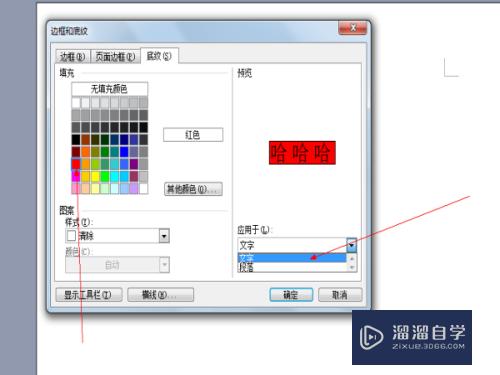The width and height of the screenshot is (500, 375).
Task: Pick the peach bottom-row swatch
Action: tap(86, 188)
